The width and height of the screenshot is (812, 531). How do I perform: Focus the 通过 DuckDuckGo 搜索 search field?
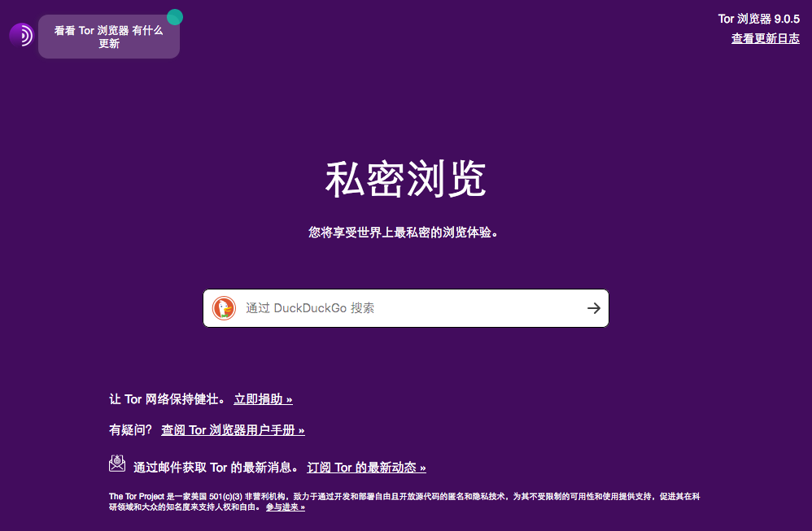tap(405, 308)
